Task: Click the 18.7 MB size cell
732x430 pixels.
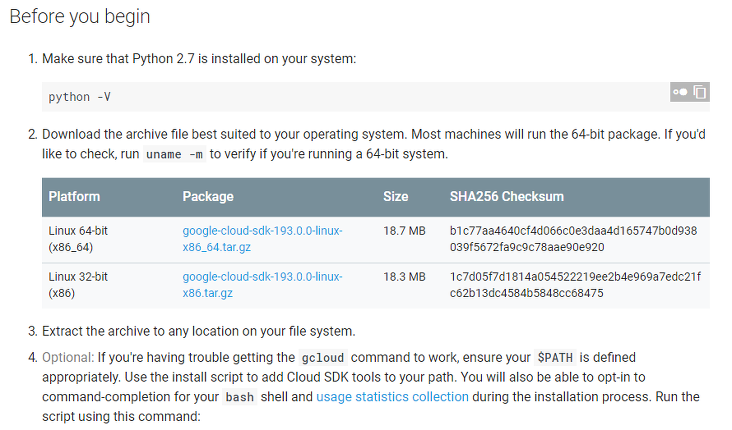Action: tap(404, 231)
